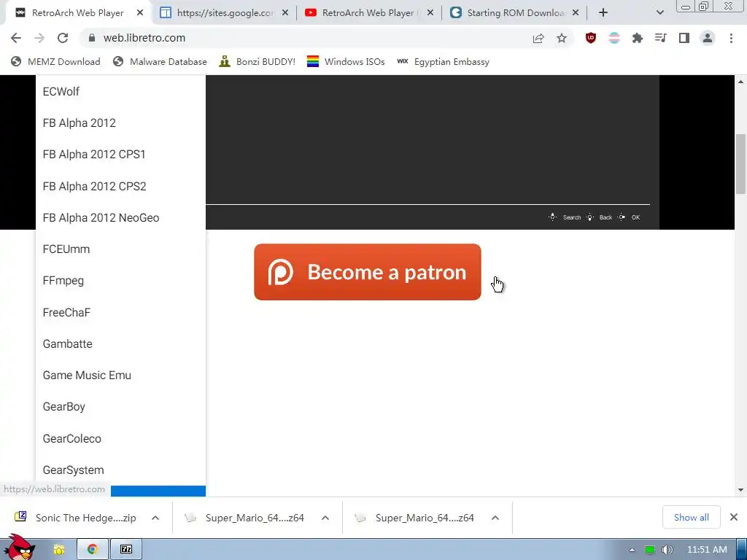
Task: Switch to the sites.google.com tab
Action: tap(224, 13)
